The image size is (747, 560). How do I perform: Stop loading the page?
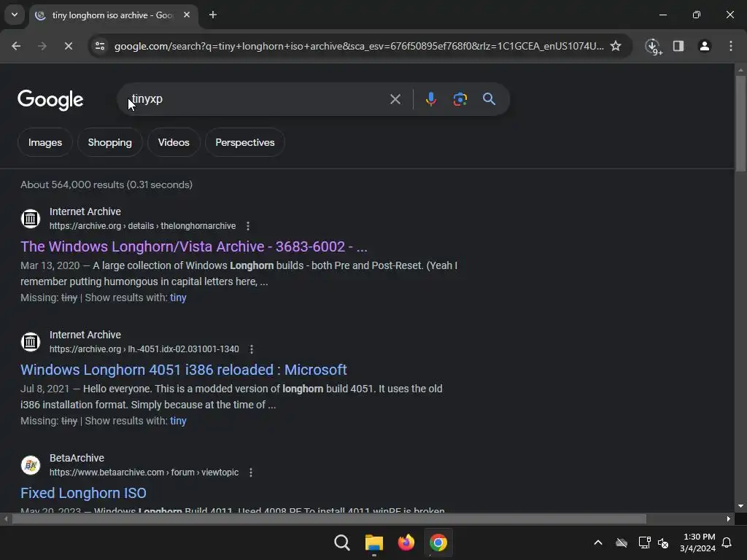(68, 46)
